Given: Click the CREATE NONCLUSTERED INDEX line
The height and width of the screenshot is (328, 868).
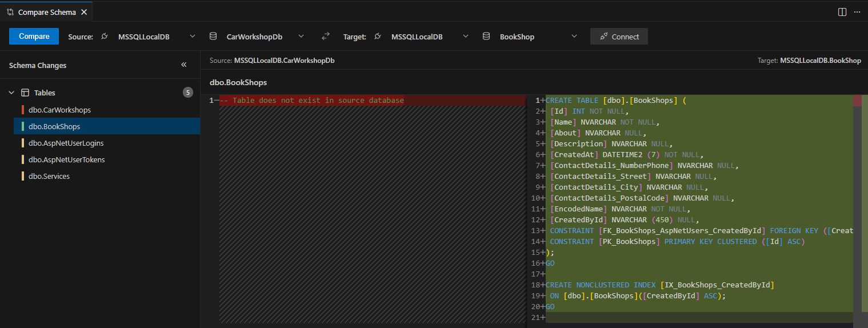Looking at the screenshot, I should 660,285.
